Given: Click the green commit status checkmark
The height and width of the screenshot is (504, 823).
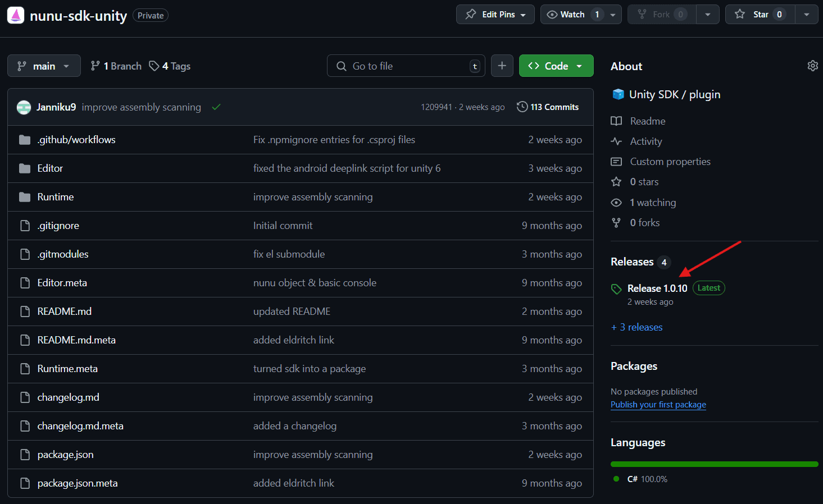Looking at the screenshot, I should pos(216,107).
